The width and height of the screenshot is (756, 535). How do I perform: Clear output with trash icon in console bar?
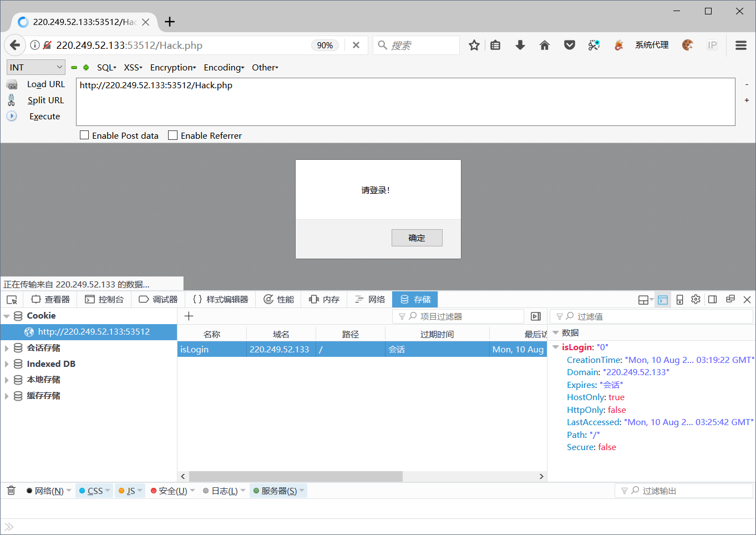11,490
